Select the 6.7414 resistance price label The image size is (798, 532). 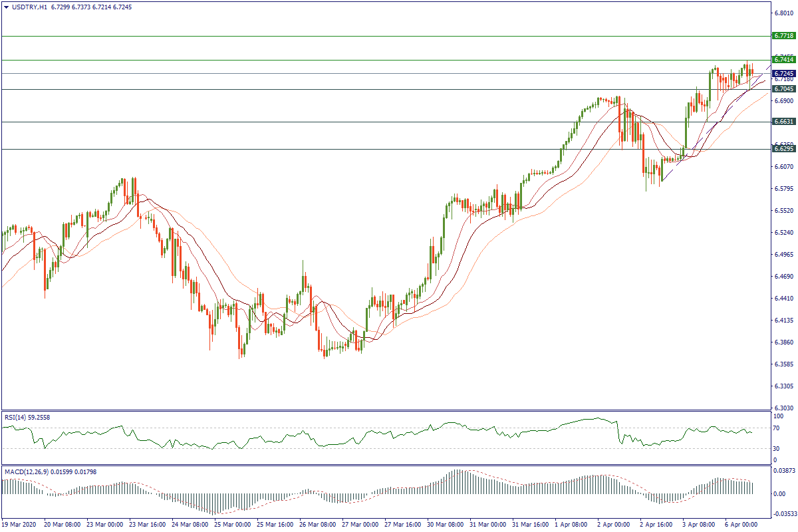[x=784, y=60]
